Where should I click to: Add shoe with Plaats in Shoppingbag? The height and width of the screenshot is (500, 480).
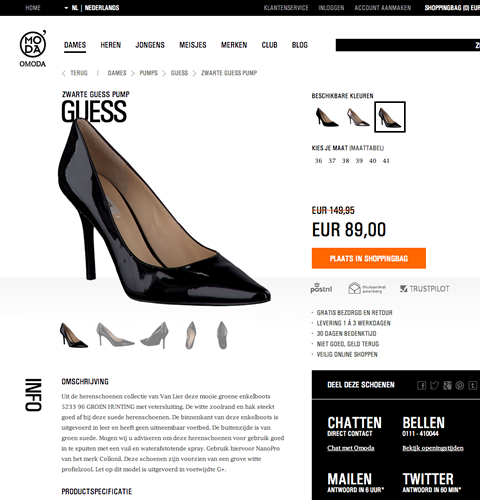click(x=369, y=258)
